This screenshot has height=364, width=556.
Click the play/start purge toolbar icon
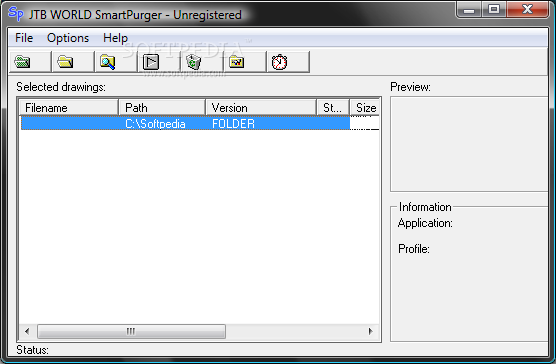click(x=151, y=62)
